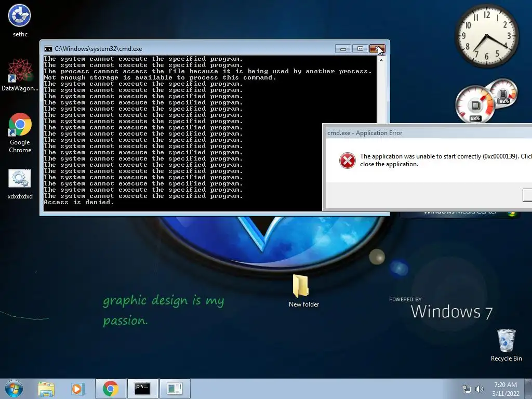
Task: Open the last taskbar application button
Action: (175, 389)
